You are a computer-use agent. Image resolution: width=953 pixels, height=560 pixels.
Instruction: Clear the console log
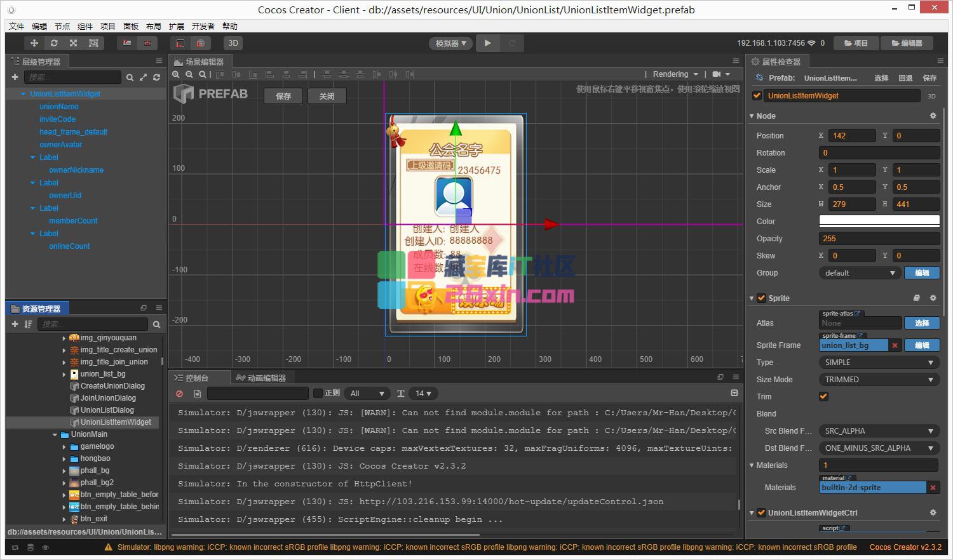(180, 394)
